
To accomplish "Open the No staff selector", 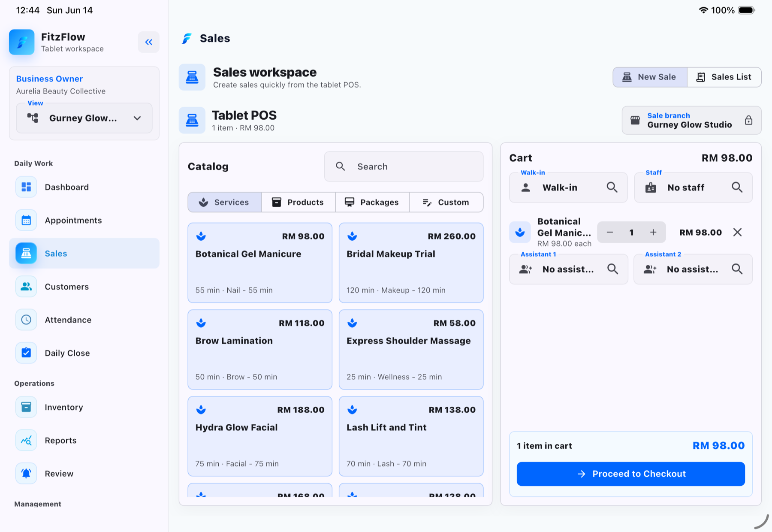I will (693, 187).
